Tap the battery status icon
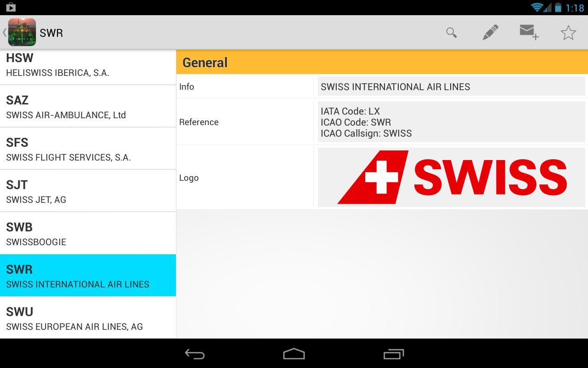The width and height of the screenshot is (588, 368). 558,7
